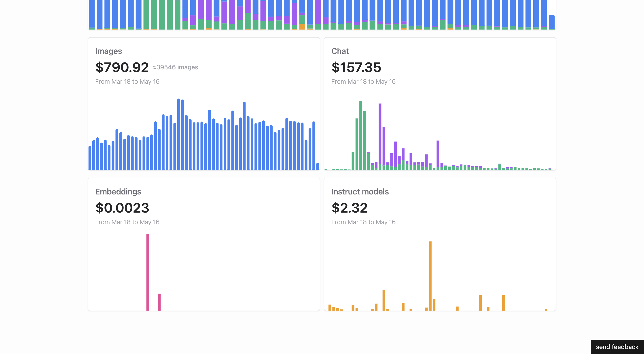
Task: Click the tallest purple bar in Chat chart
Action: pos(380,134)
